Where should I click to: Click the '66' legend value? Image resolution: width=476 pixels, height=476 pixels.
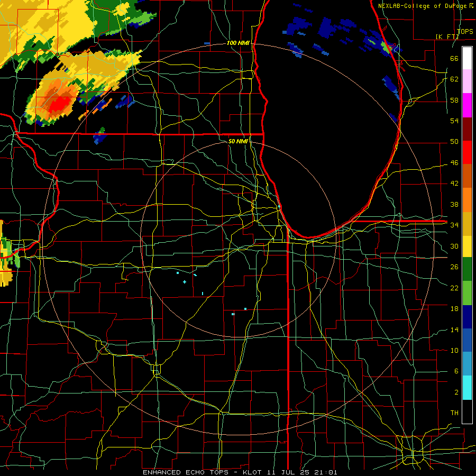[x=454, y=58]
